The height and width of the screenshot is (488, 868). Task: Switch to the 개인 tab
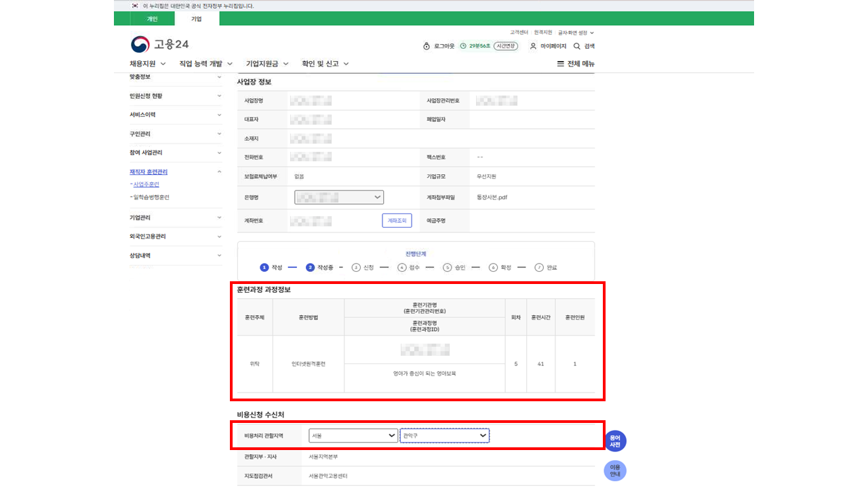(152, 19)
